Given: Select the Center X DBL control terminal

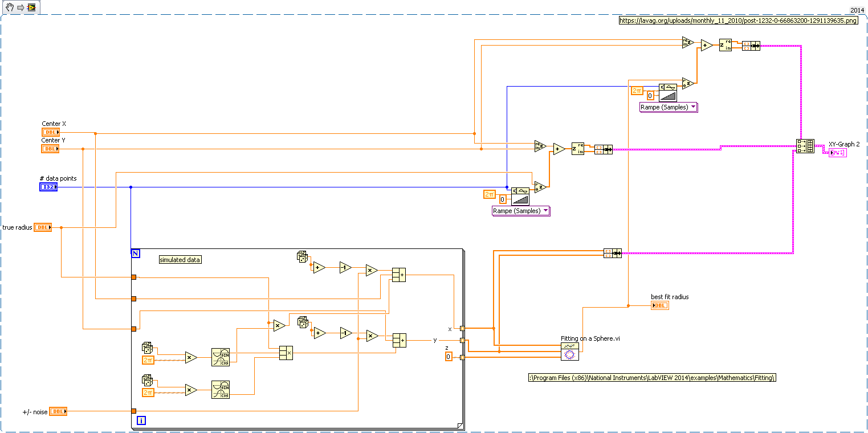Looking at the screenshot, I should 51,132.
